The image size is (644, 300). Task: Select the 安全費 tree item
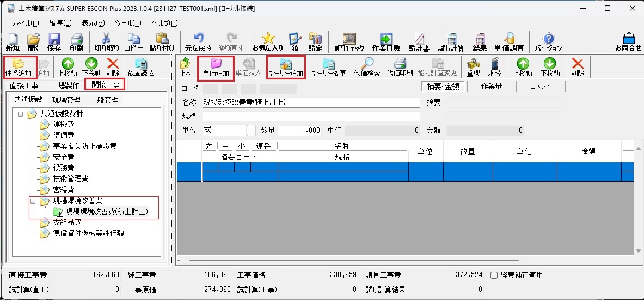pyautogui.click(x=63, y=157)
